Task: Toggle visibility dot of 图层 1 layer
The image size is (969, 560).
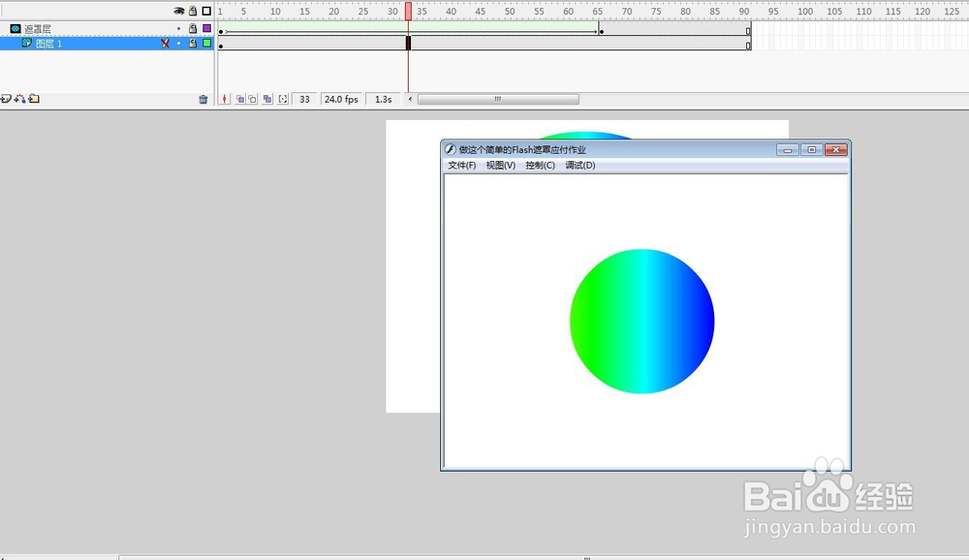Action: (x=178, y=44)
